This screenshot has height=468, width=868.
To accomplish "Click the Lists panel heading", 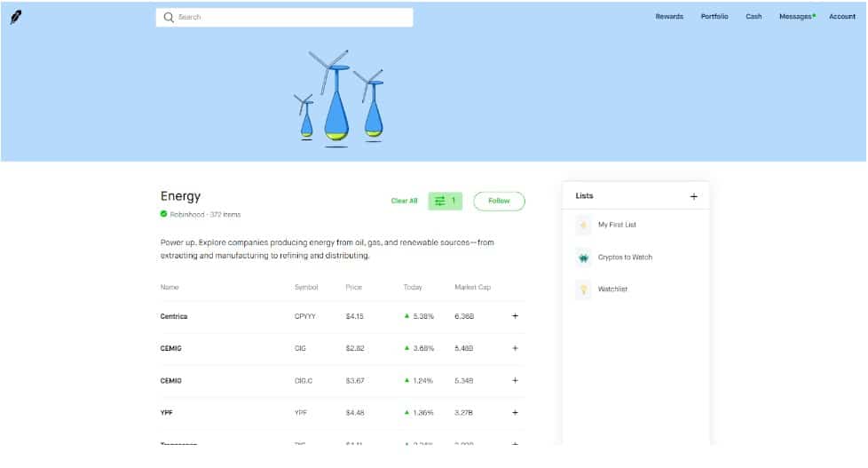I will pos(584,196).
